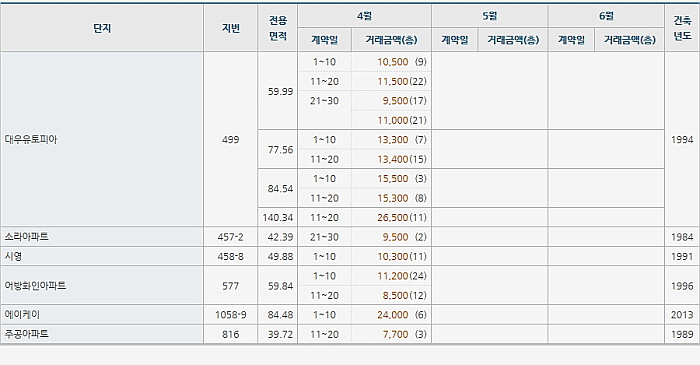Click price 10,300(11)
Viewport: 700px width, 365px height.
pos(402,257)
